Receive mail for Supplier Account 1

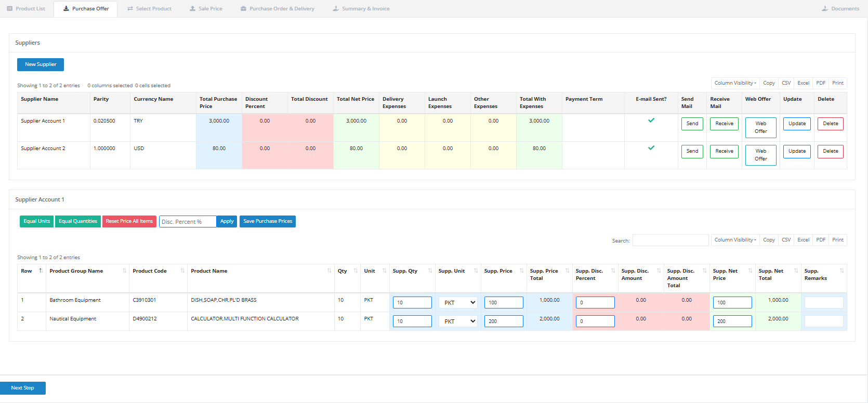coord(724,124)
